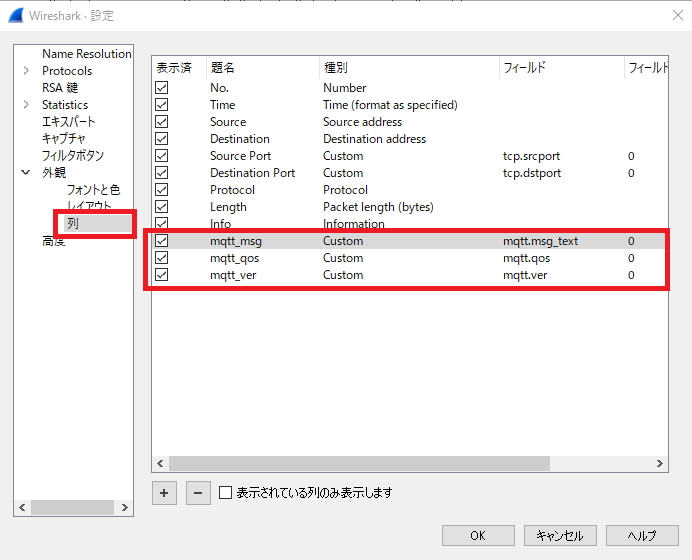
Task: Close the Wireshark settings dialog
Action: (678, 15)
